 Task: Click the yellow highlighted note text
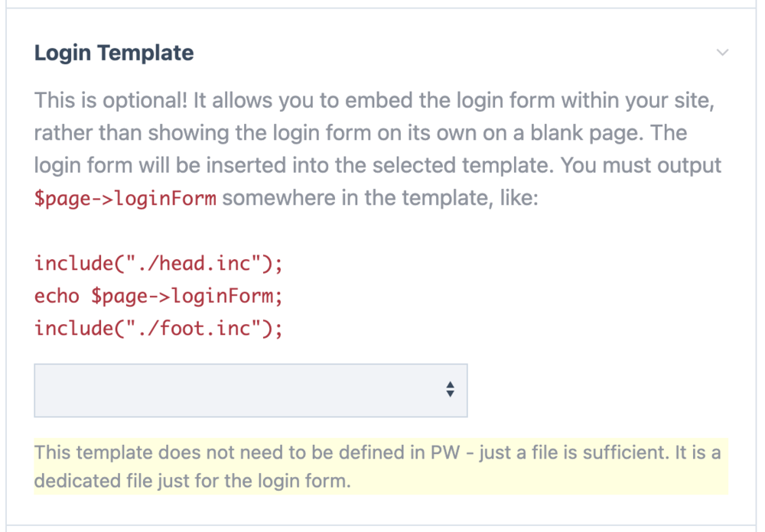coord(378,466)
